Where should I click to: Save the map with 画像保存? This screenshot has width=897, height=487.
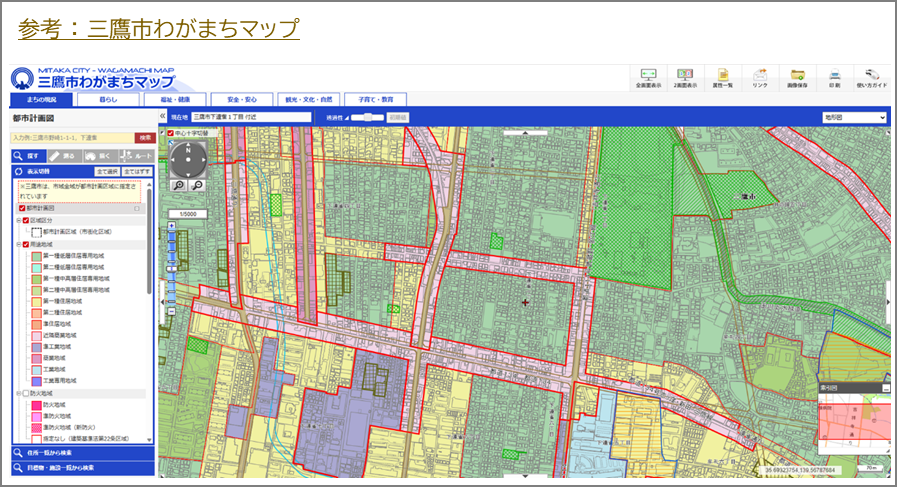pyautogui.click(x=798, y=77)
